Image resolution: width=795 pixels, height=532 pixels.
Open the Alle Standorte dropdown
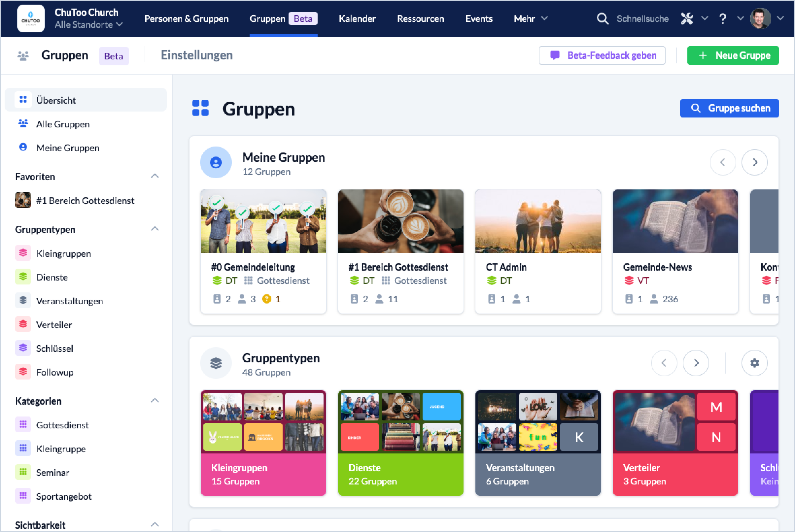click(89, 25)
